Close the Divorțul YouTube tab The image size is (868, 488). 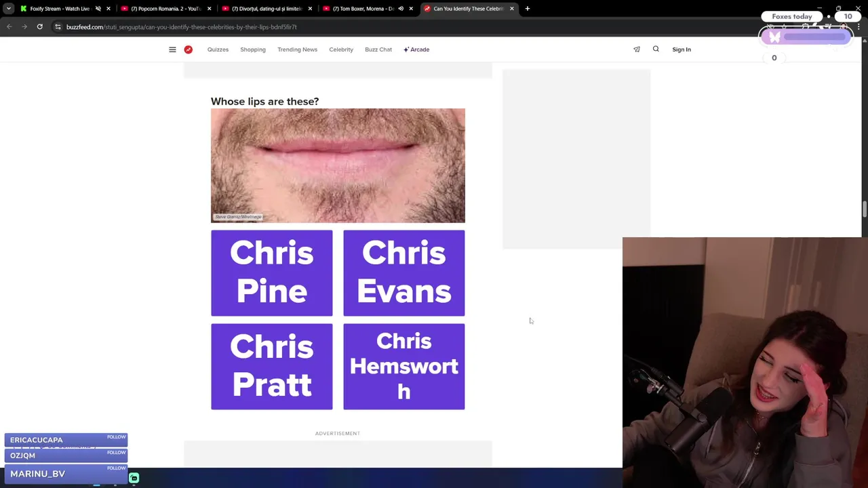point(310,9)
